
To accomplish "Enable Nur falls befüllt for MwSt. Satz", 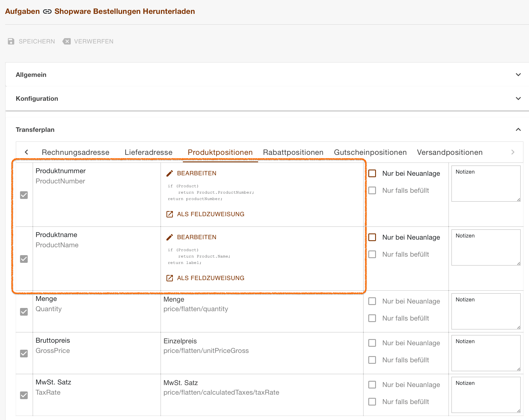I will [372, 402].
